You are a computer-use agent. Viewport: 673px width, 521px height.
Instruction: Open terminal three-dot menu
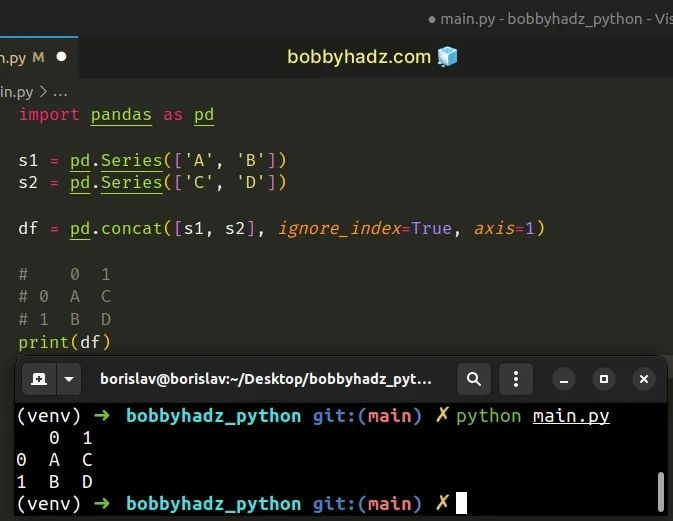pyautogui.click(x=516, y=379)
